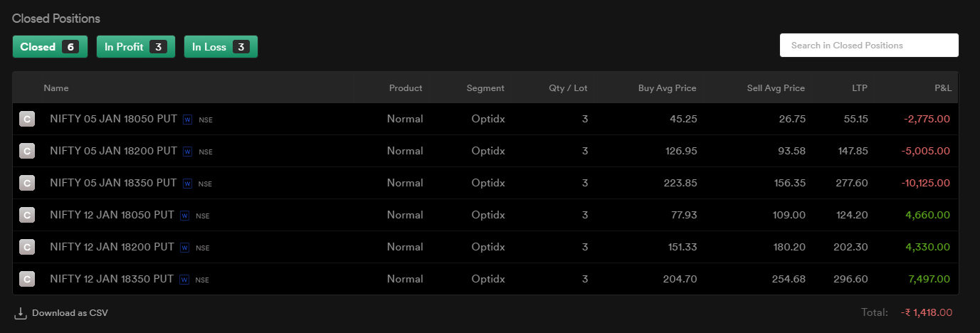Filter positions by In Profit
Viewport: 980px width, 333px height.
136,47
